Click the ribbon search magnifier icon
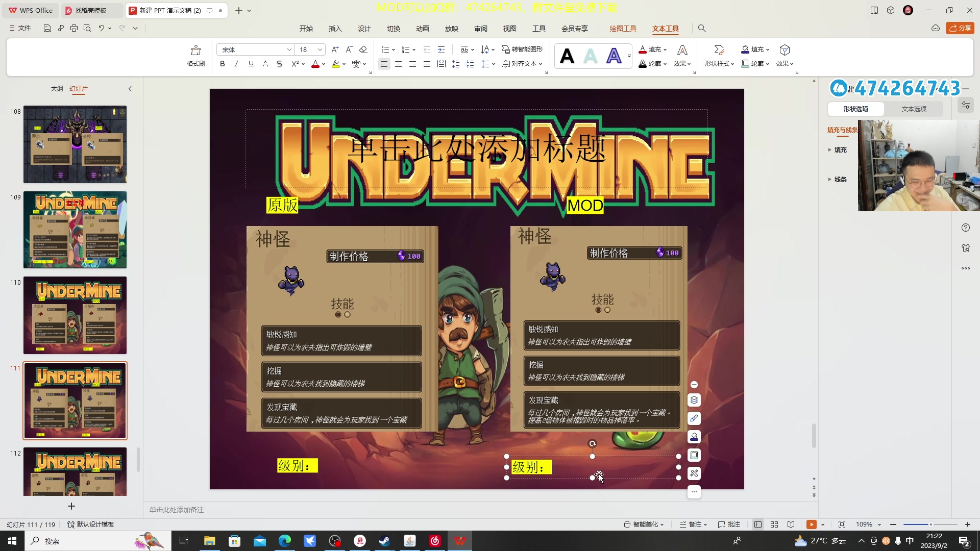The height and width of the screenshot is (551, 980). [x=702, y=29]
